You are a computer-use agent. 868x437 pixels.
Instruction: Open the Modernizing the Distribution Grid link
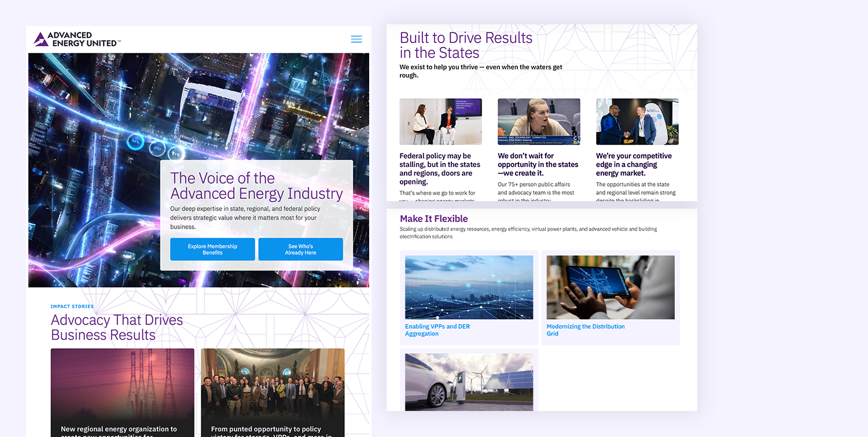pos(586,329)
